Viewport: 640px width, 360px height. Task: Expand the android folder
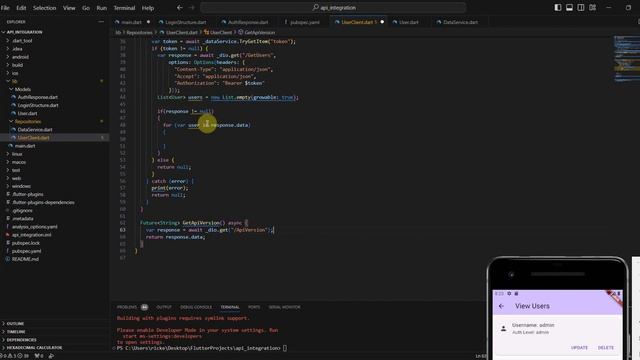tap(20, 57)
